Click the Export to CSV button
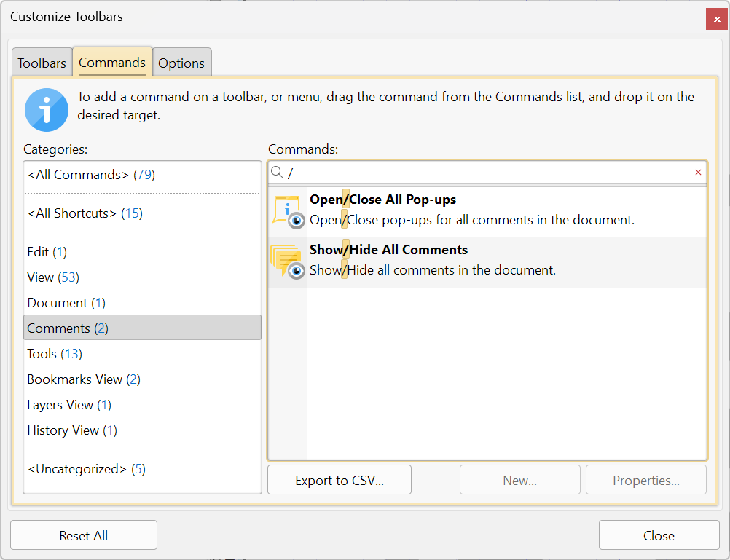This screenshot has width=730, height=560. click(339, 479)
